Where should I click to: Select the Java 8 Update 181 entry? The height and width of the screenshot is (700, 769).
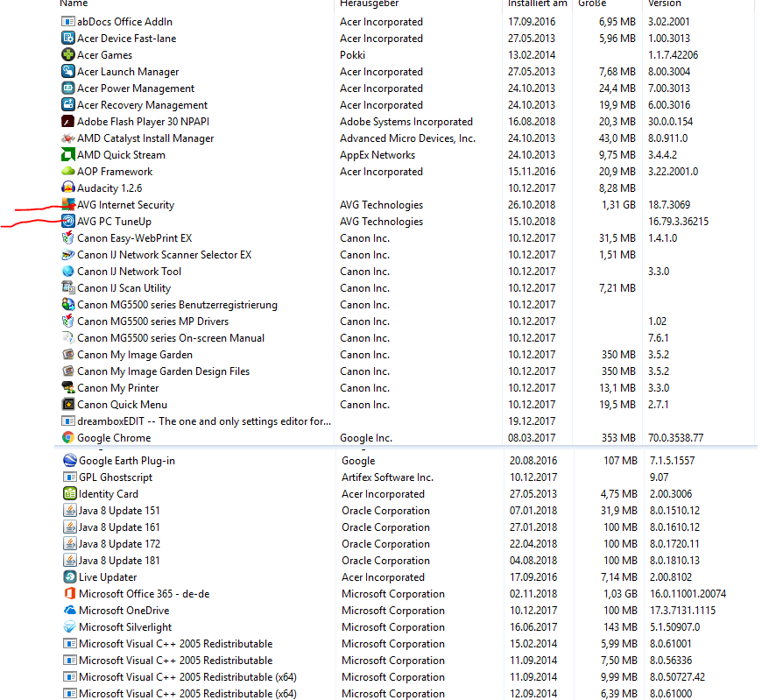[119, 560]
